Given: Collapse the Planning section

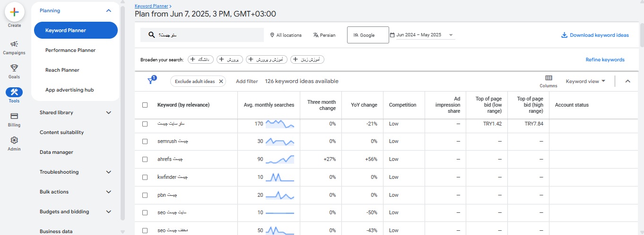Looking at the screenshot, I should [x=109, y=10].
